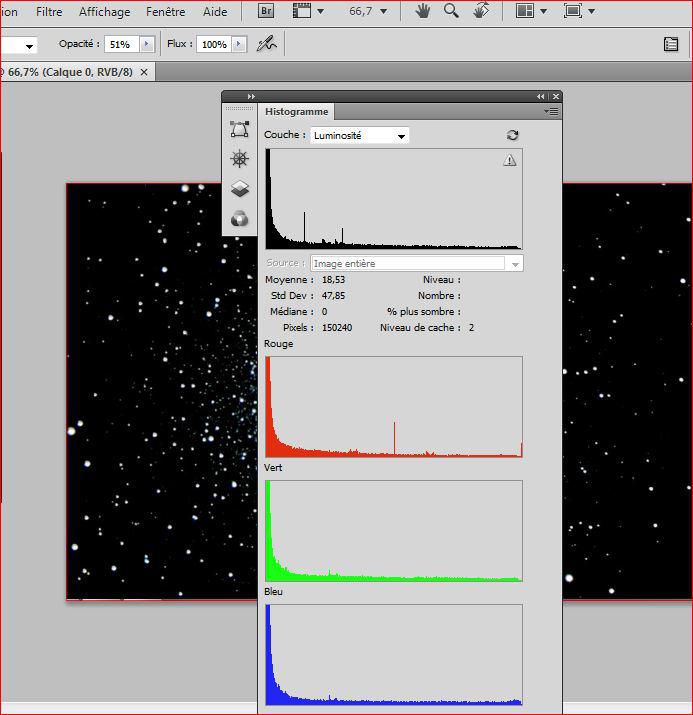This screenshot has width=693, height=715.
Task: Close the Calque 0 document tab
Action: click(x=144, y=72)
